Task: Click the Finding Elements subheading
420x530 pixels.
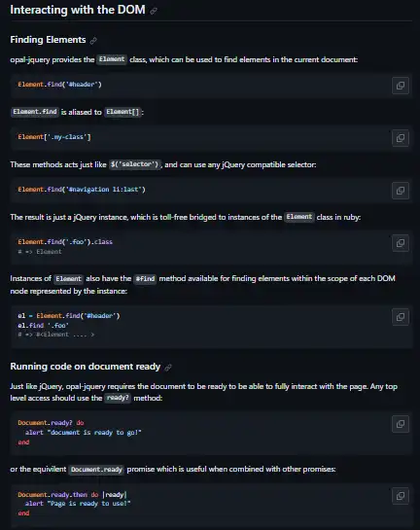Action: pyautogui.click(x=48, y=40)
